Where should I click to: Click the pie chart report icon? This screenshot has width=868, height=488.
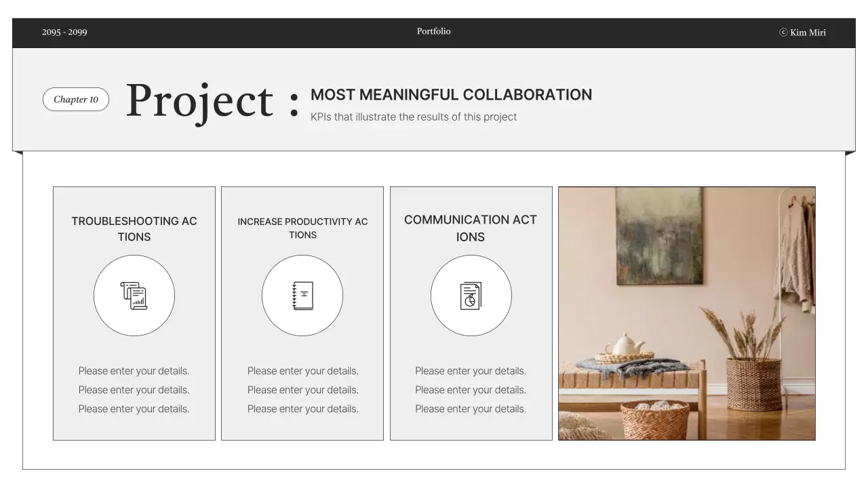tap(471, 296)
